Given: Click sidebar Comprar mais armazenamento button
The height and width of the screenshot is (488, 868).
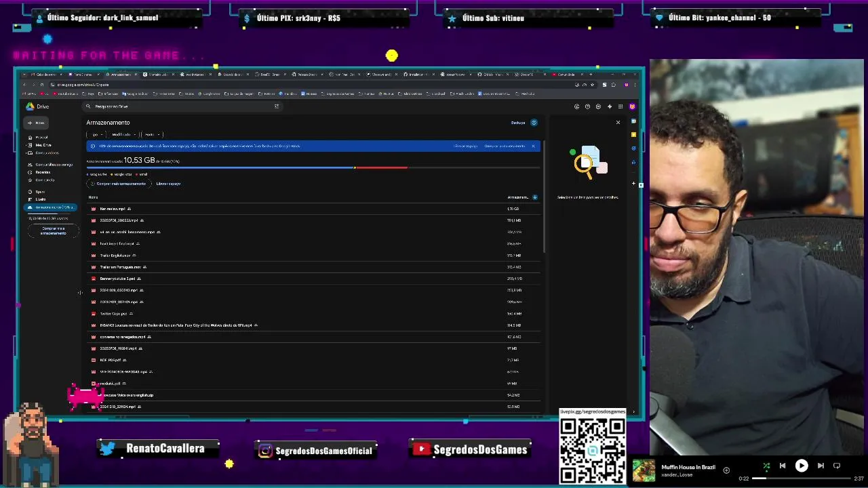Looking at the screenshot, I should (x=53, y=230).
